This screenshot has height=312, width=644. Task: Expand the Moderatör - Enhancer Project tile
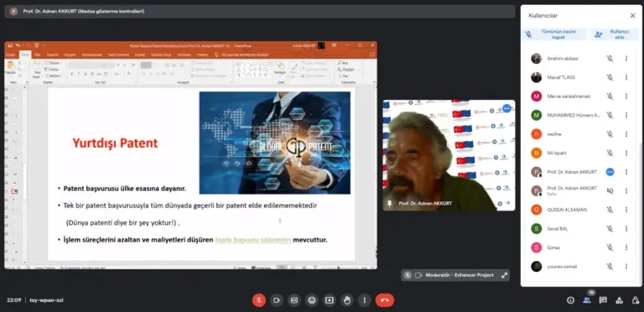pyautogui.click(x=504, y=275)
